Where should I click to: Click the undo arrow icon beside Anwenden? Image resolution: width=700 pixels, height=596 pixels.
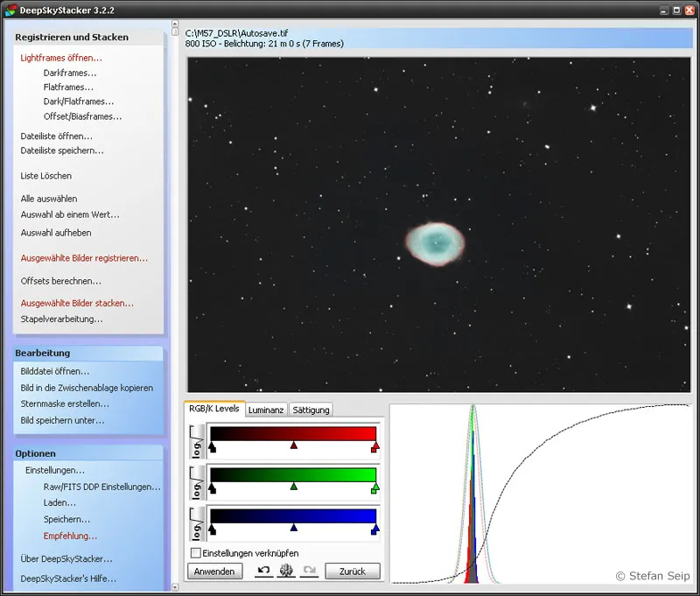(x=264, y=570)
